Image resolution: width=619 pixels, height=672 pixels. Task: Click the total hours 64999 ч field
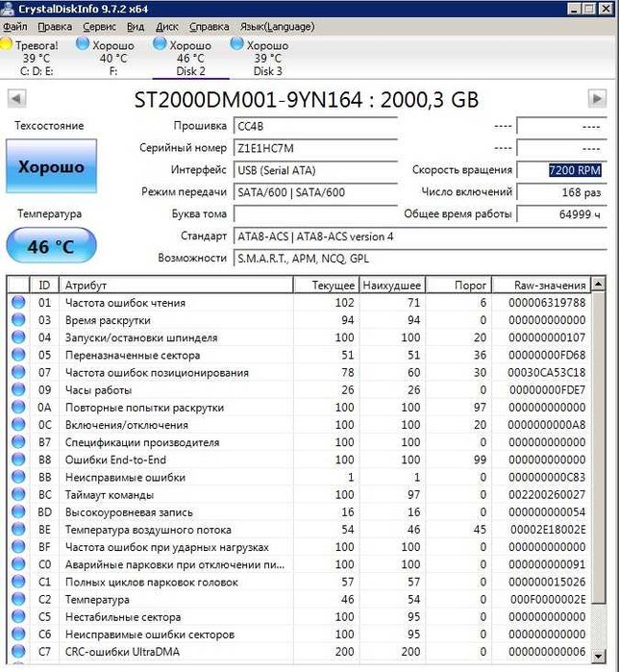(x=561, y=213)
